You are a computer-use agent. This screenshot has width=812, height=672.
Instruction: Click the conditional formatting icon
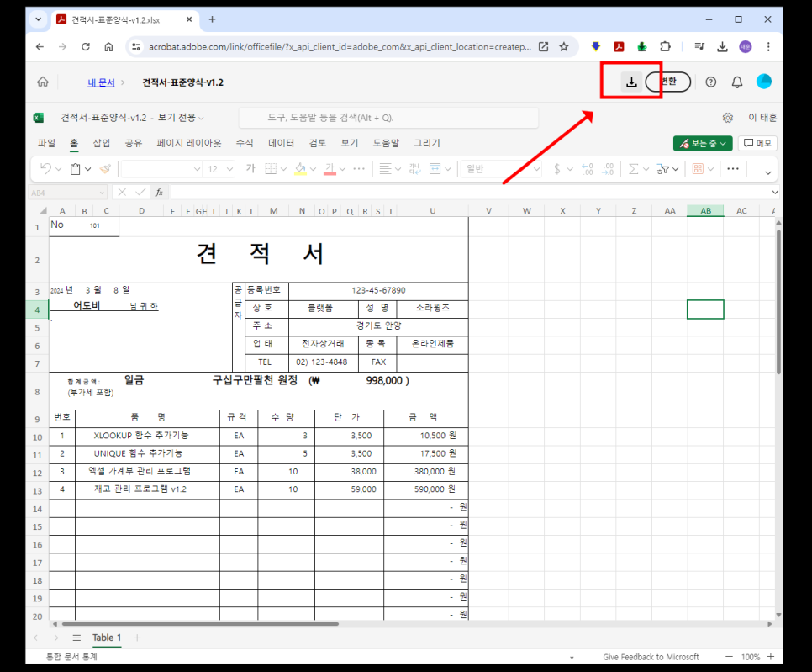[698, 169]
